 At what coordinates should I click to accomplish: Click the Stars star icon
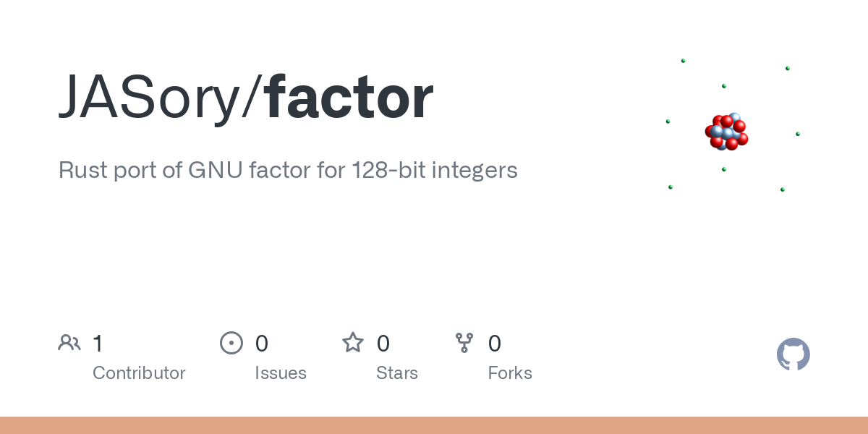point(353,343)
